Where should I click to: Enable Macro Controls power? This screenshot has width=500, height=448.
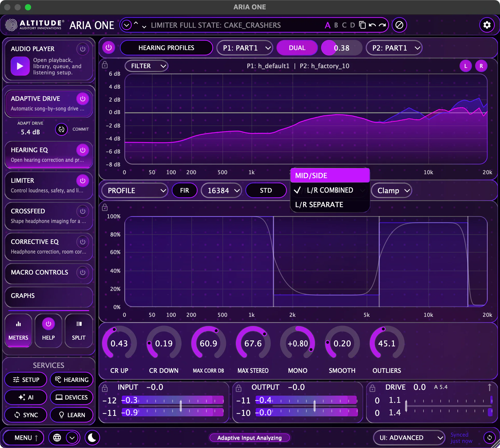click(x=83, y=272)
